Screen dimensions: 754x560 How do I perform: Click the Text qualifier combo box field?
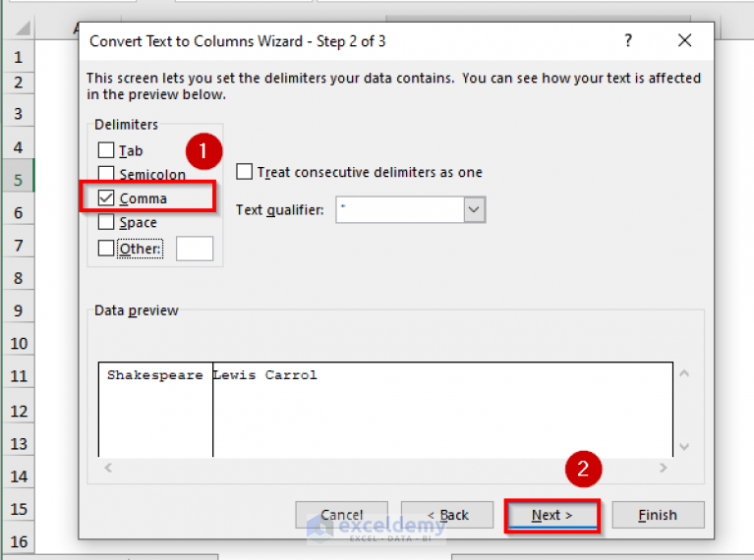pos(399,209)
